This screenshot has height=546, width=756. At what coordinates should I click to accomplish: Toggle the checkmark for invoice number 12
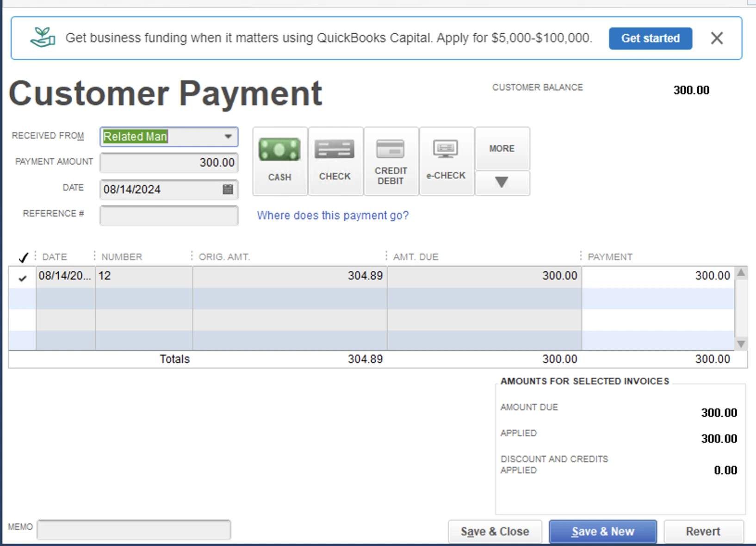[22, 278]
